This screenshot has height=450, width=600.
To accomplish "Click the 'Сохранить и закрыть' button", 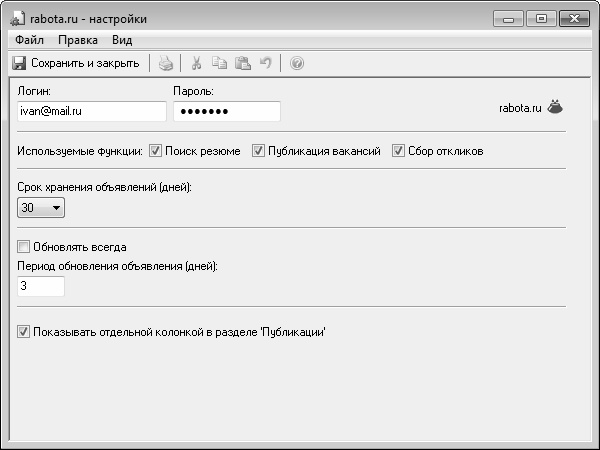I will (76, 63).
